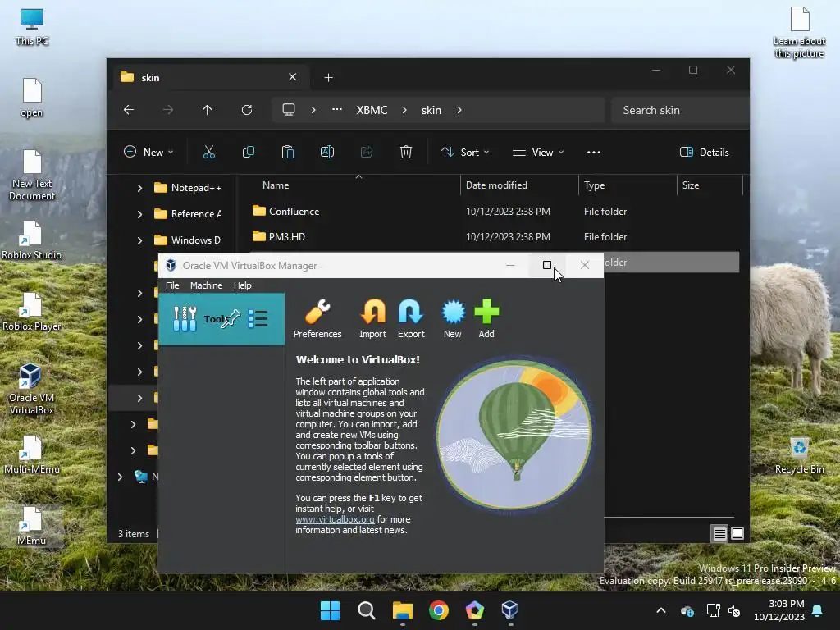Image resolution: width=840 pixels, height=630 pixels.
Task: Open the Tools list menu icon
Action: (258, 319)
